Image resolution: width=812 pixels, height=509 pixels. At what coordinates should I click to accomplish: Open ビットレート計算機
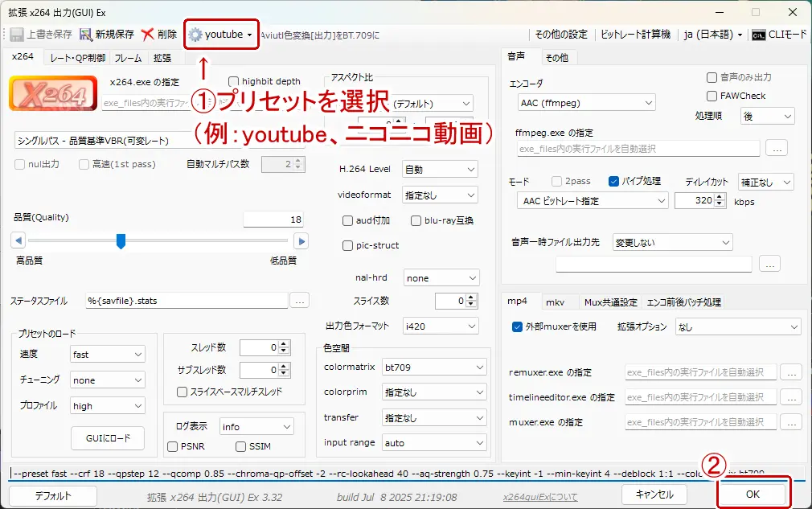(x=635, y=35)
